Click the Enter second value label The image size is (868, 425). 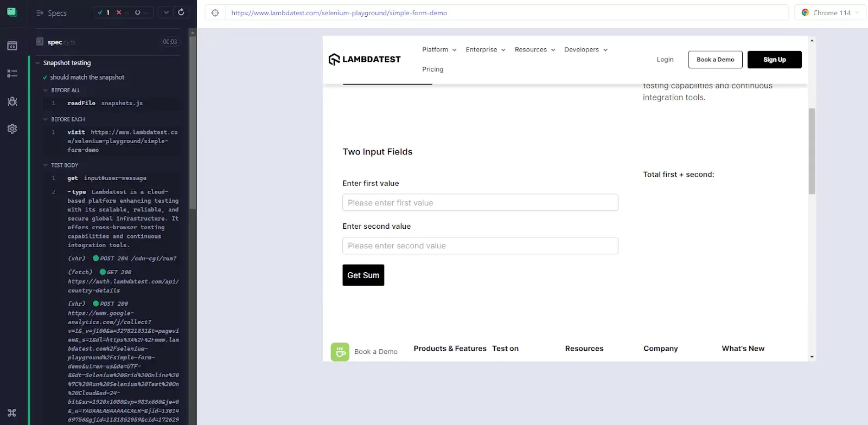click(x=376, y=226)
